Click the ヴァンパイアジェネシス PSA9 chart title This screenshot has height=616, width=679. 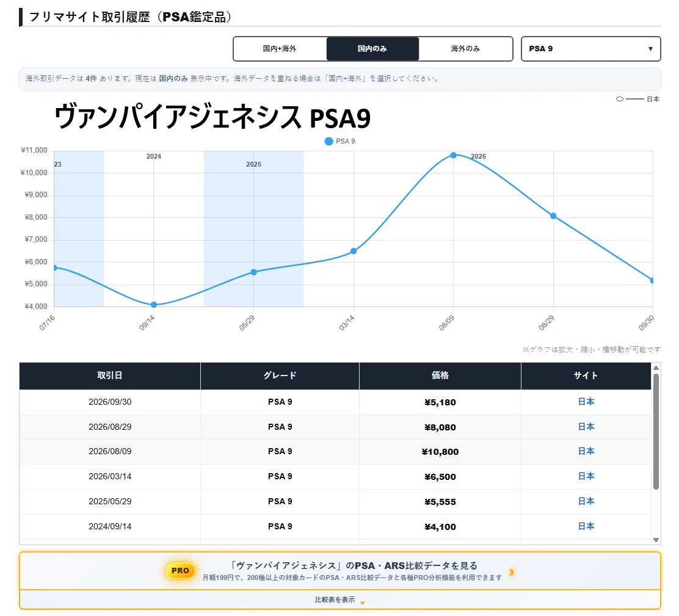click(212, 117)
